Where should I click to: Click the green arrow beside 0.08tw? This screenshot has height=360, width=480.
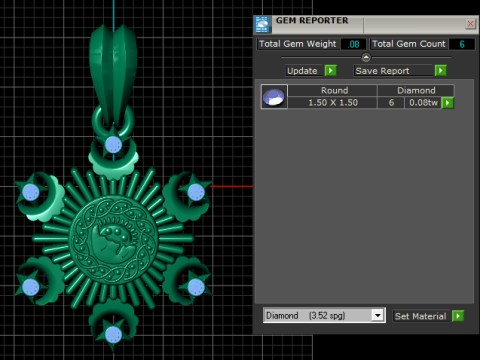[x=447, y=103]
